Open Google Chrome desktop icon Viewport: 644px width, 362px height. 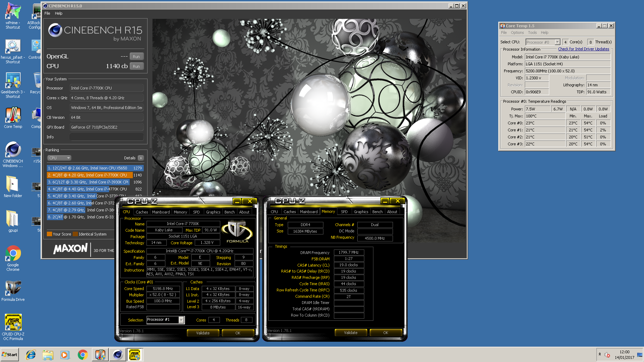(13, 258)
